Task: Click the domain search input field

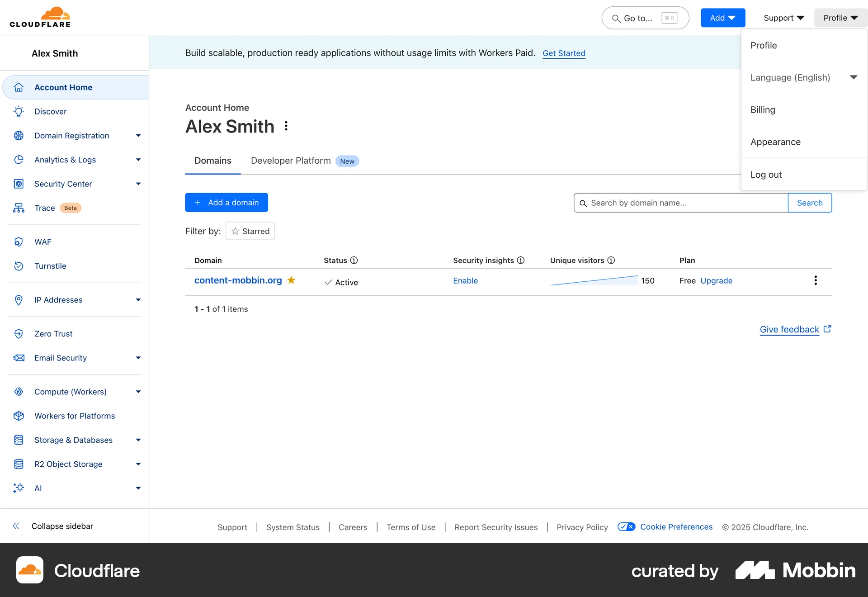Action: tap(678, 203)
